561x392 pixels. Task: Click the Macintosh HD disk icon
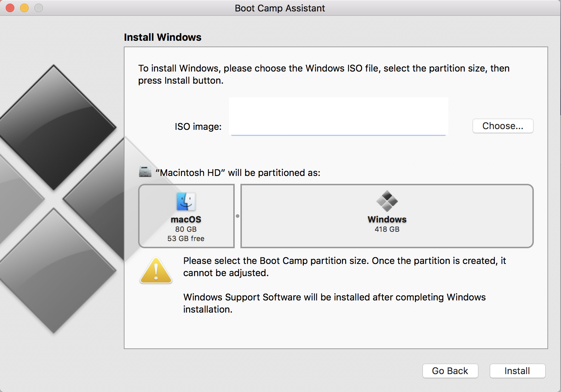pyautogui.click(x=145, y=172)
